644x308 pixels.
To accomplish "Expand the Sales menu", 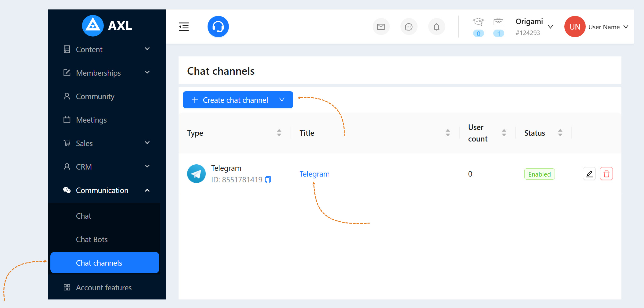I will click(107, 143).
